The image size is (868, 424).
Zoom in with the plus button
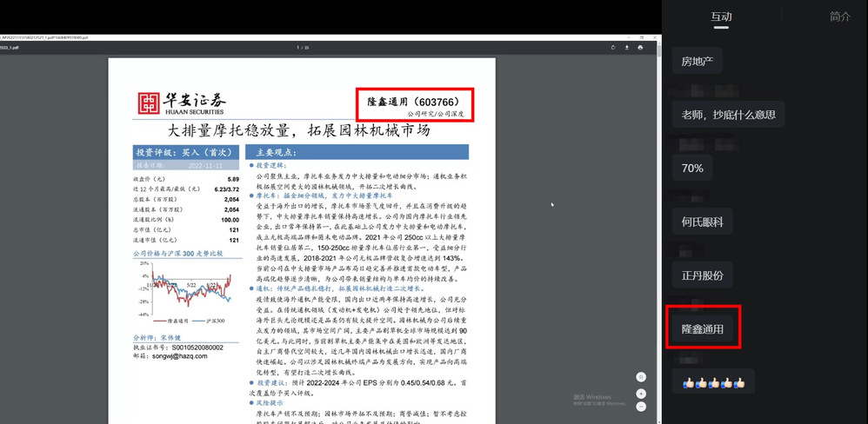641,394
